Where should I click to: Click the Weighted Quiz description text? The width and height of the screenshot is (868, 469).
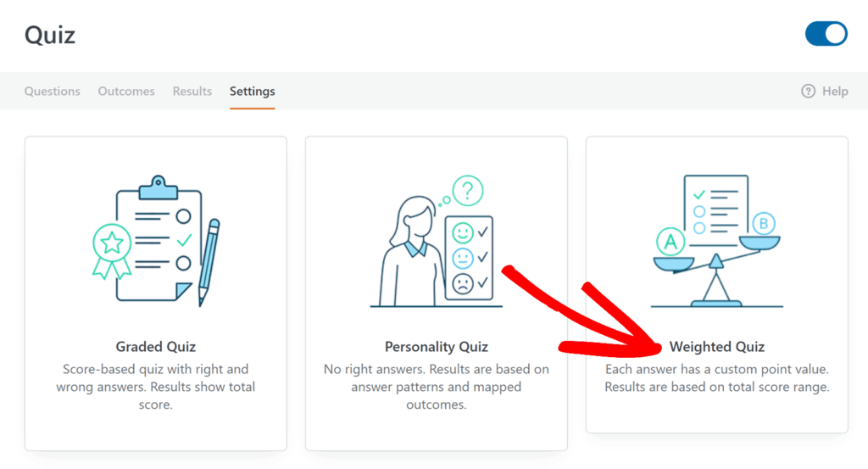coord(717,378)
